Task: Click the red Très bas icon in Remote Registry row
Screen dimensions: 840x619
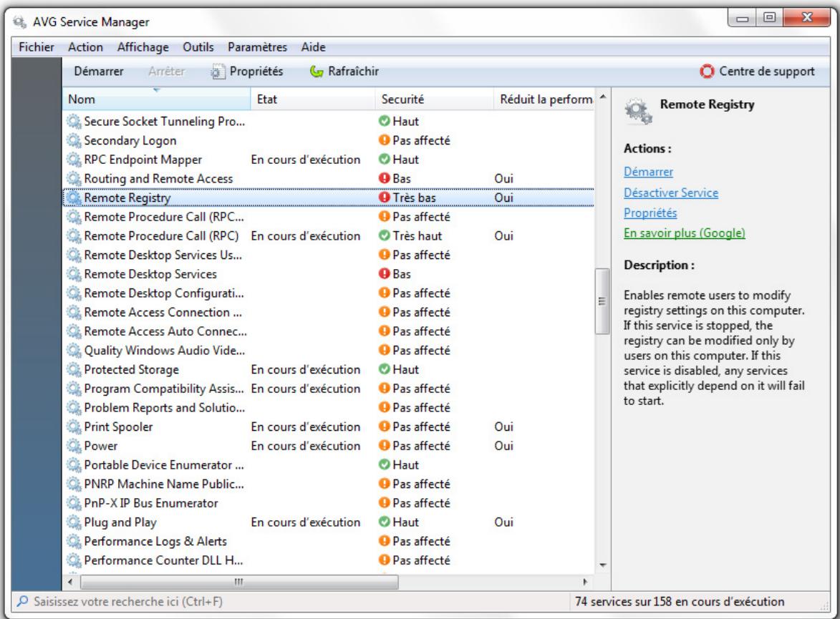Action: pyautogui.click(x=384, y=197)
